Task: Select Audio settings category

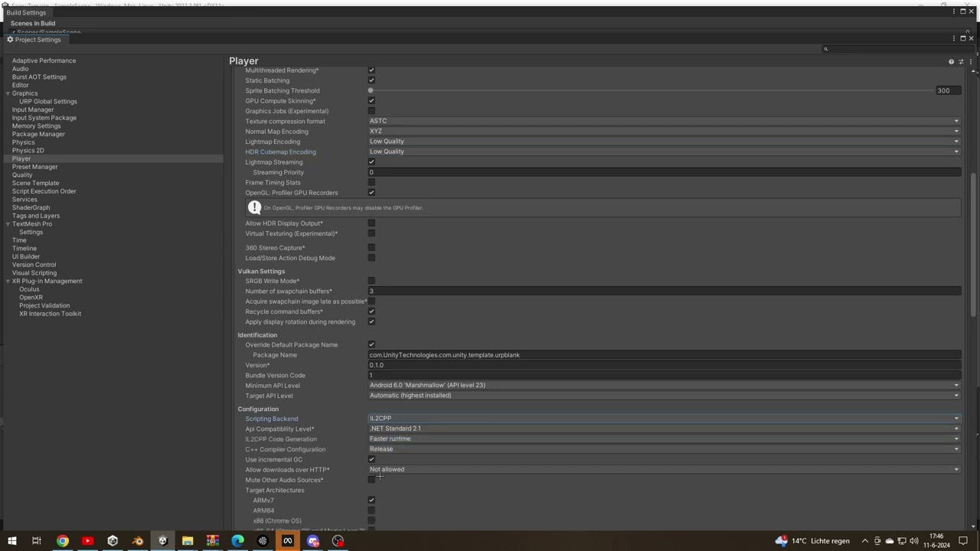Action: (x=20, y=69)
